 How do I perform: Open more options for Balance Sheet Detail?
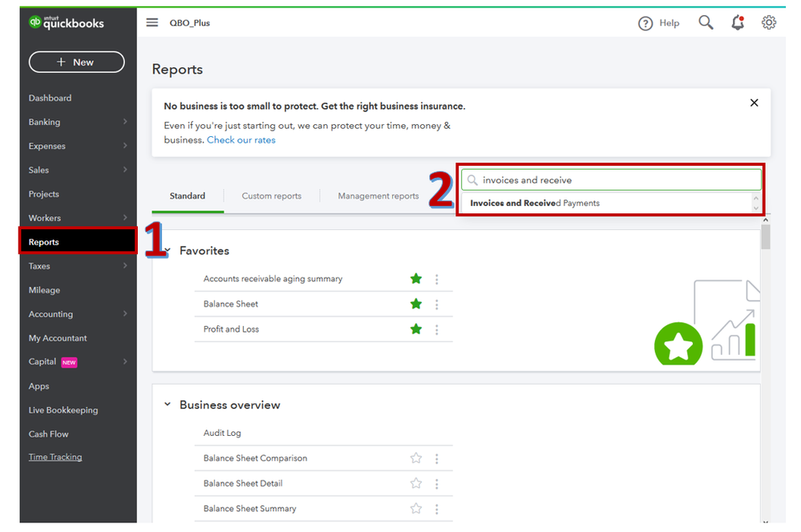[x=437, y=483]
